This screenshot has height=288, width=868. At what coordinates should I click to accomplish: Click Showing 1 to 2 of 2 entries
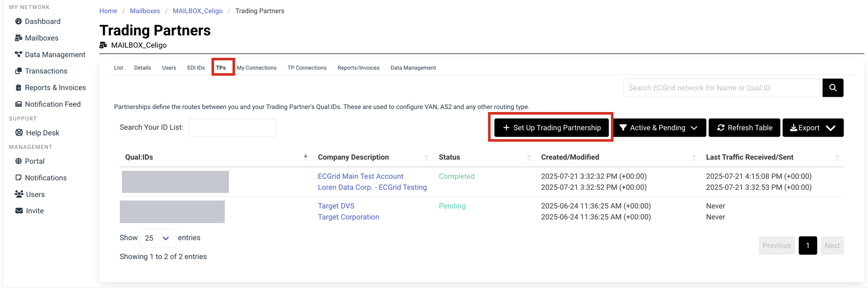[163, 257]
